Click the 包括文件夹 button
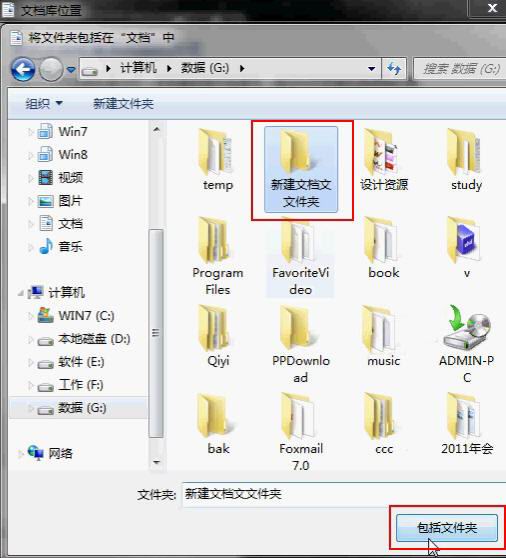This screenshot has width=506, height=558. (x=447, y=528)
